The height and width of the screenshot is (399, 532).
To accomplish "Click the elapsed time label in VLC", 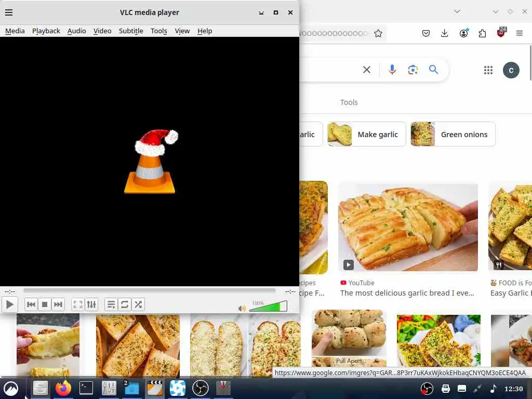I will click(9, 291).
